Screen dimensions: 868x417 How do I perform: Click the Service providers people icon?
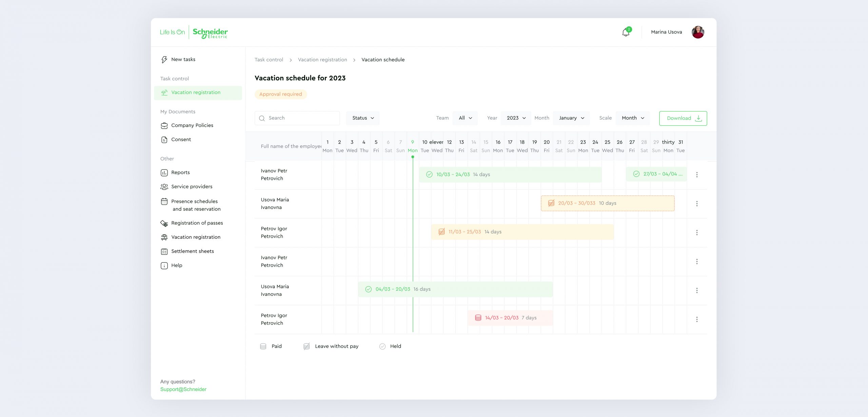click(x=164, y=187)
